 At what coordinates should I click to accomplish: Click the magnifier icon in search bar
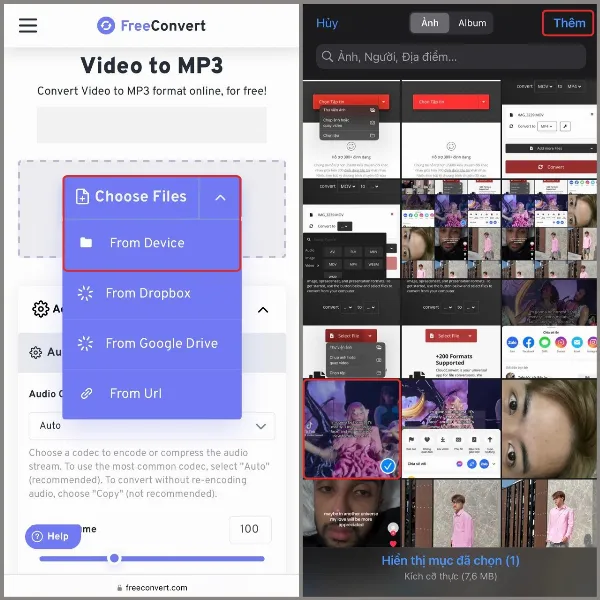click(x=327, y=57)
